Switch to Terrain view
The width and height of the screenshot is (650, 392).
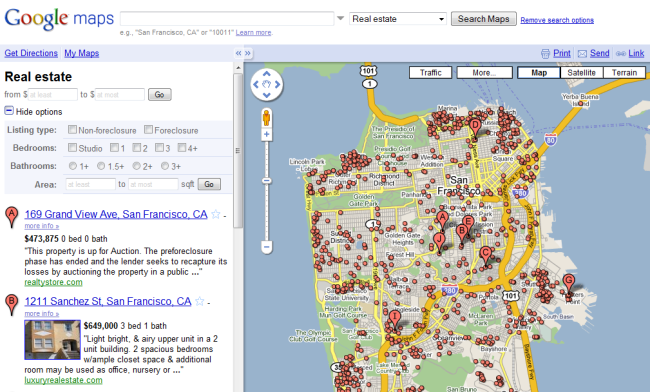point(624,73)
